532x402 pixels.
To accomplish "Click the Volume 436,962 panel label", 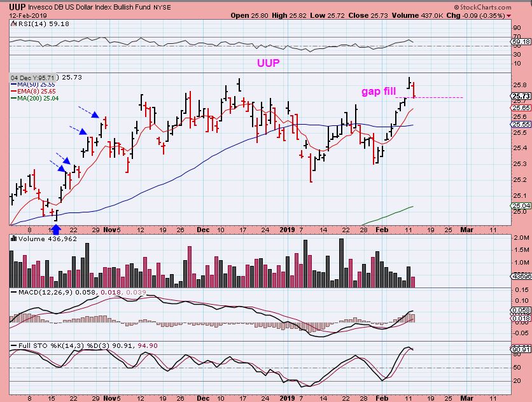I will pos(48,239).
